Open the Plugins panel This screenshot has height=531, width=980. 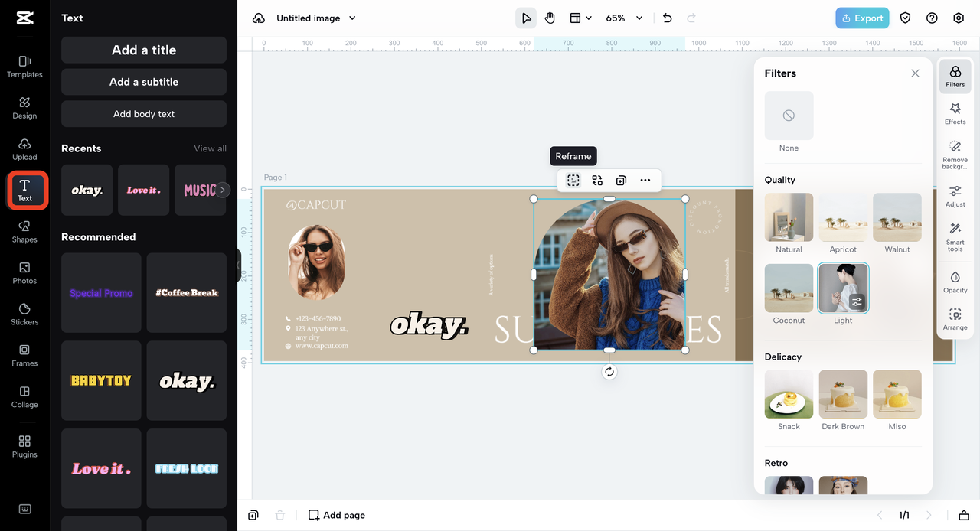point(24,447)
